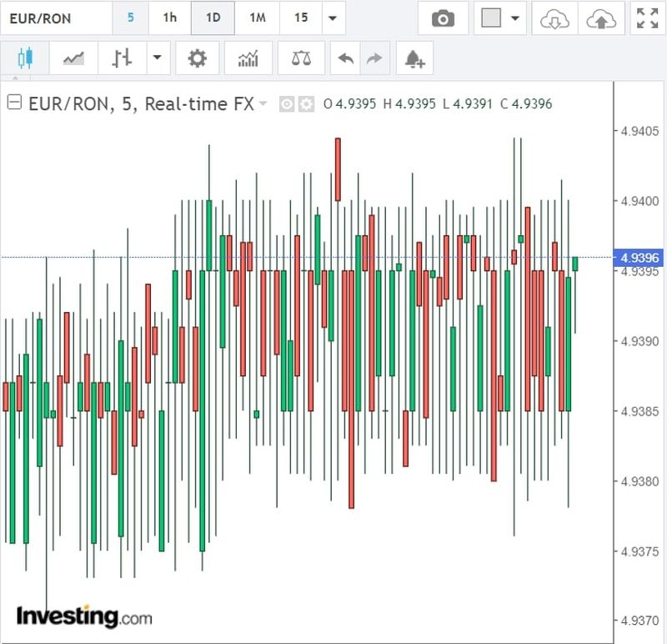Switch to the line chart style
Viewport: 667px width, 644px height.
[x=73, y=58]
